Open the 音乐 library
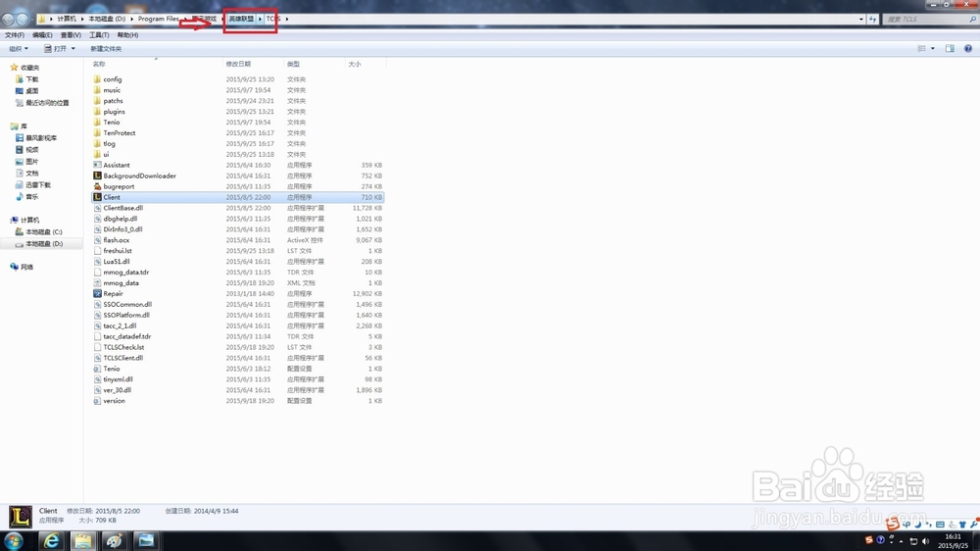 pyautogui.click(x=26, y=196)
